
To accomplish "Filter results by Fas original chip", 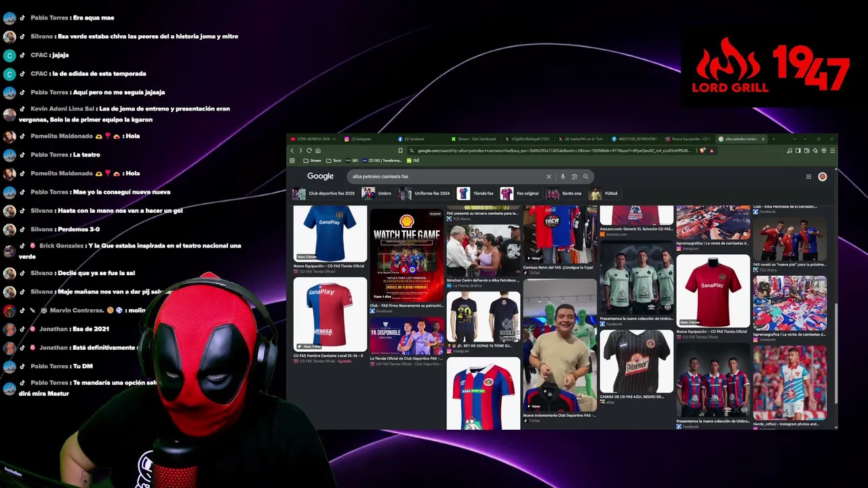I will click(x=519, y=194).
